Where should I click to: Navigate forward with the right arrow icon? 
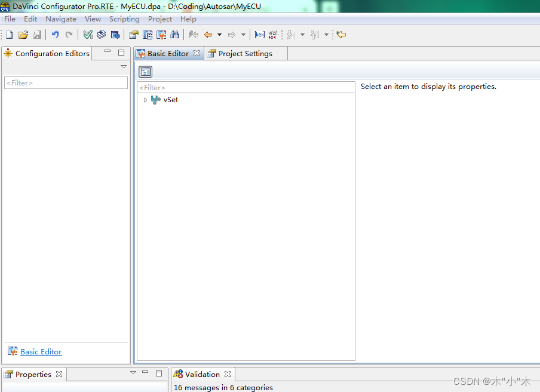point(232,35)
